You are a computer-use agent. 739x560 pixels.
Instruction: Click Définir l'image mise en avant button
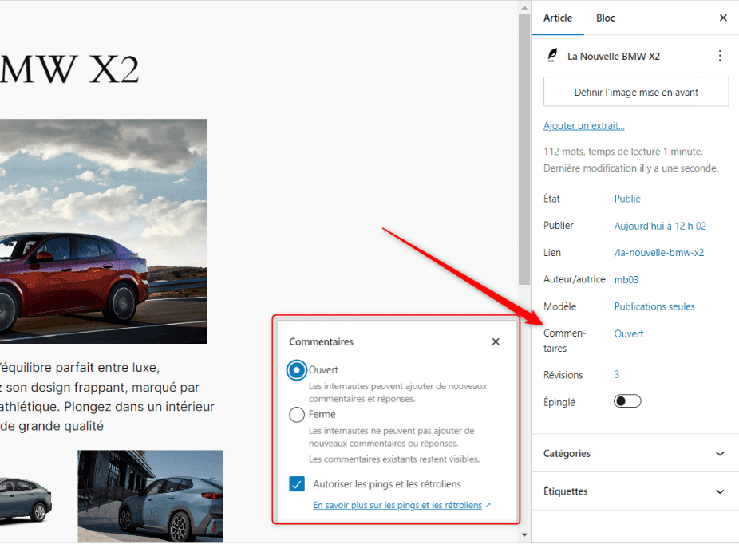click(x=636, y=92)
